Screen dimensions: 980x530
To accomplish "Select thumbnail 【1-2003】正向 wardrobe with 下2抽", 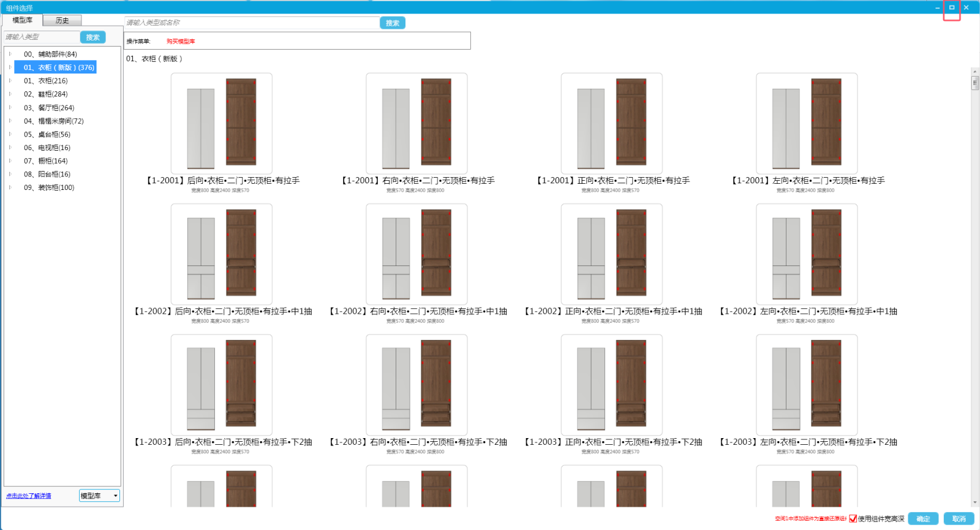I will pos(611,385).
